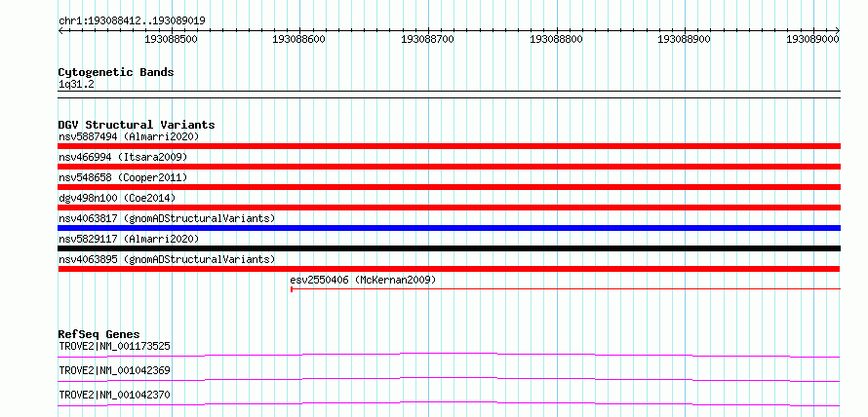The height and width of the screenshot is (417, 868).
Task: Open variant label nsv5829117 (Almarri2020)
Action: 129,239
